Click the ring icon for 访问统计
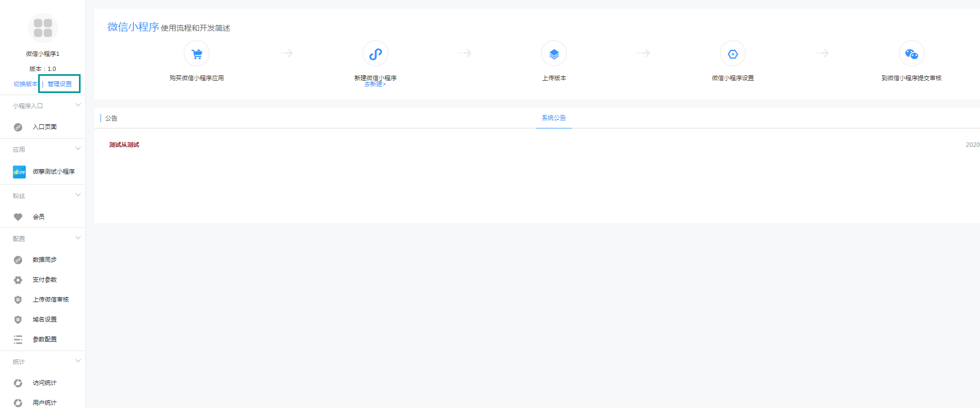The height and width of the screenshot is (408, 980). tap(18, 383)
